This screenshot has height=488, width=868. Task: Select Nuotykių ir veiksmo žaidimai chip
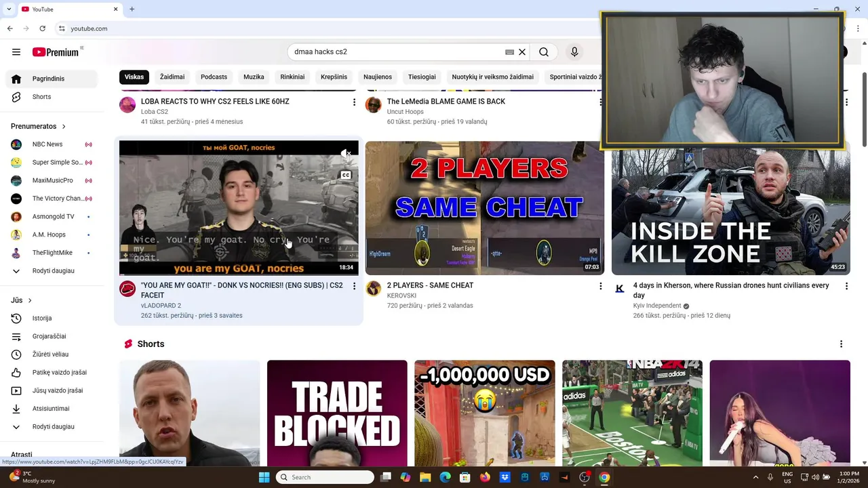tap(493, 77)
